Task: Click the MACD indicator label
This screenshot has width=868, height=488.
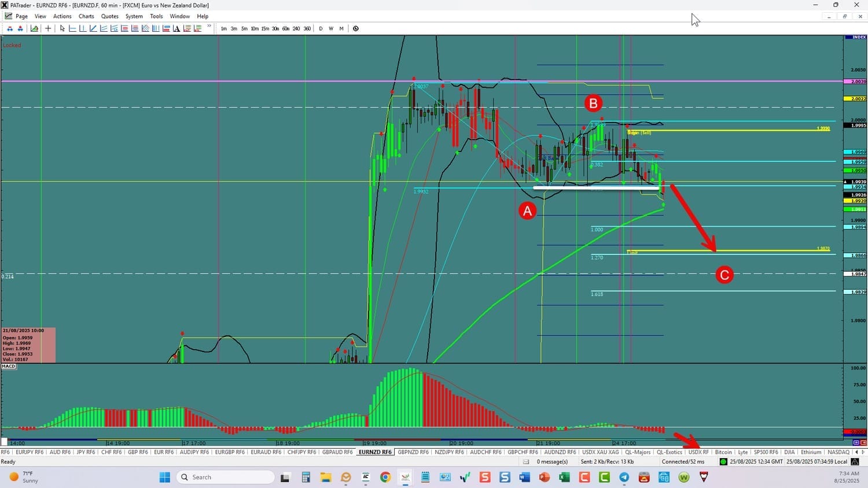Action: pos(9,366)
